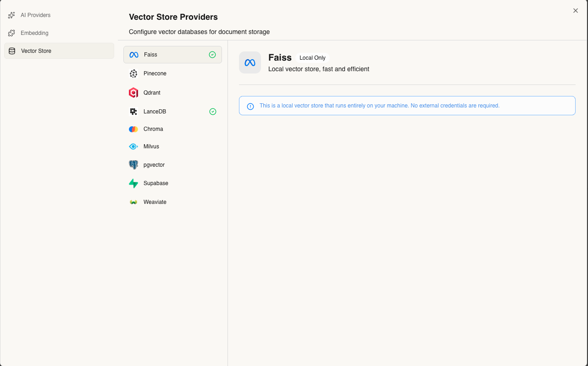Click the Milvus eye logo icon
The image size is (588, 366).
133,146
